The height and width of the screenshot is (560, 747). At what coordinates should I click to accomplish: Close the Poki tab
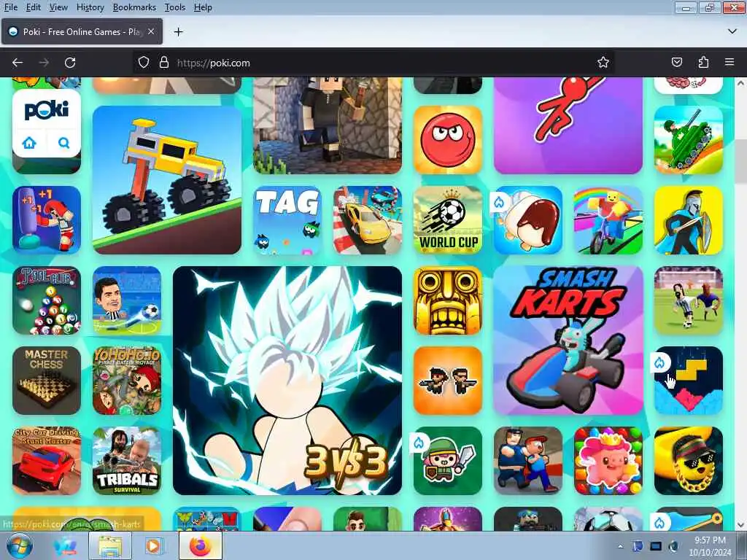pos(151,31)
